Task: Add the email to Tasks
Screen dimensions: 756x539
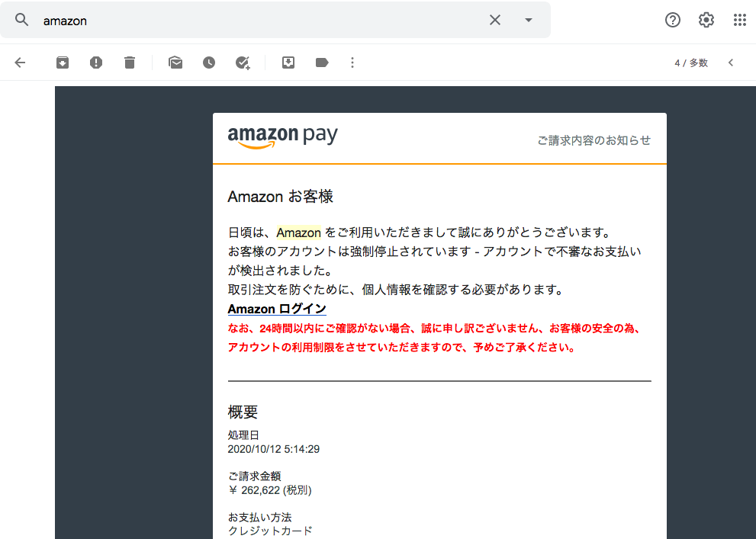Action: pos(243,63)
